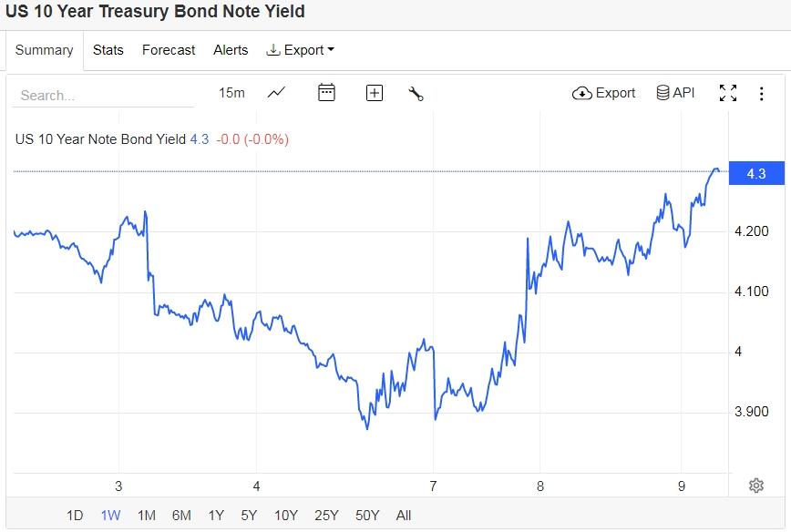
Task: Switch to the Stats tab
Action: 108,50
